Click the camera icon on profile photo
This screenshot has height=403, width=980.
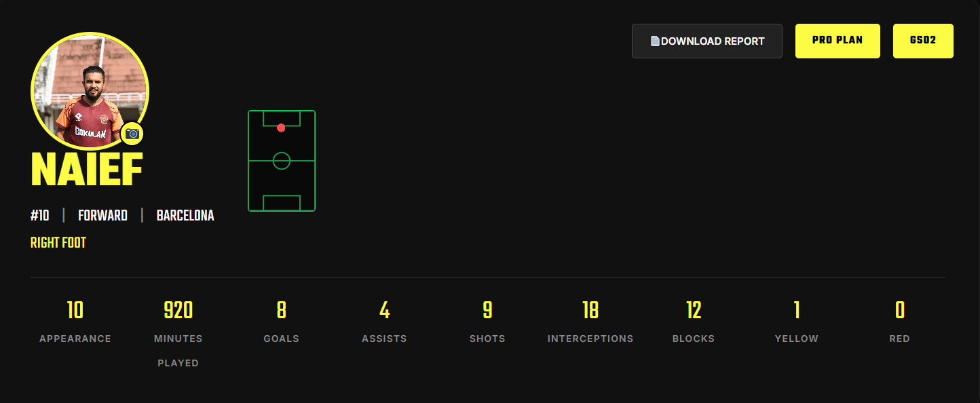click(132, 134)
